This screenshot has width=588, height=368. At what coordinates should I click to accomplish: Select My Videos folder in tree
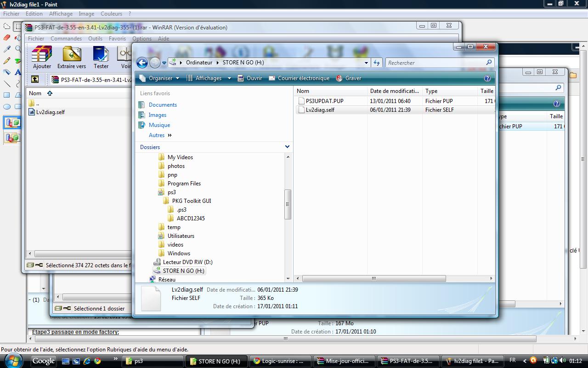180,157
